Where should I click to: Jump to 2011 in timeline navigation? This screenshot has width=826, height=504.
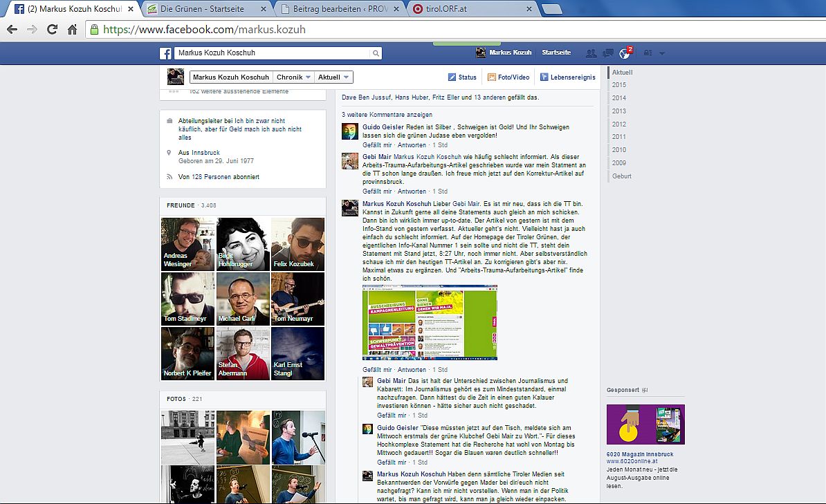click(619, 137)
